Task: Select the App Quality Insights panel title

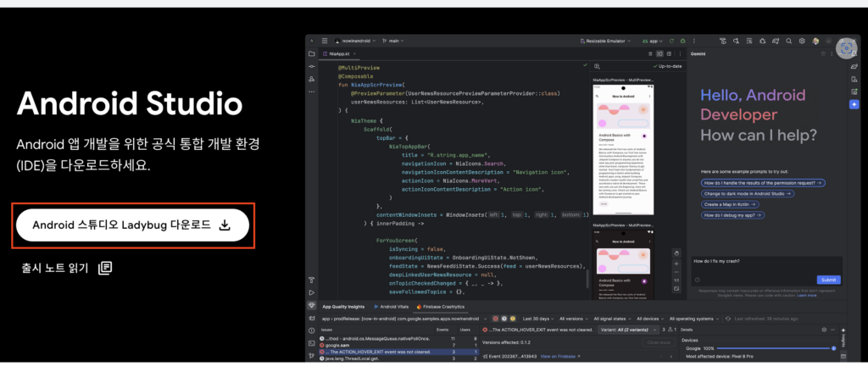Action: tap(343, 306)
